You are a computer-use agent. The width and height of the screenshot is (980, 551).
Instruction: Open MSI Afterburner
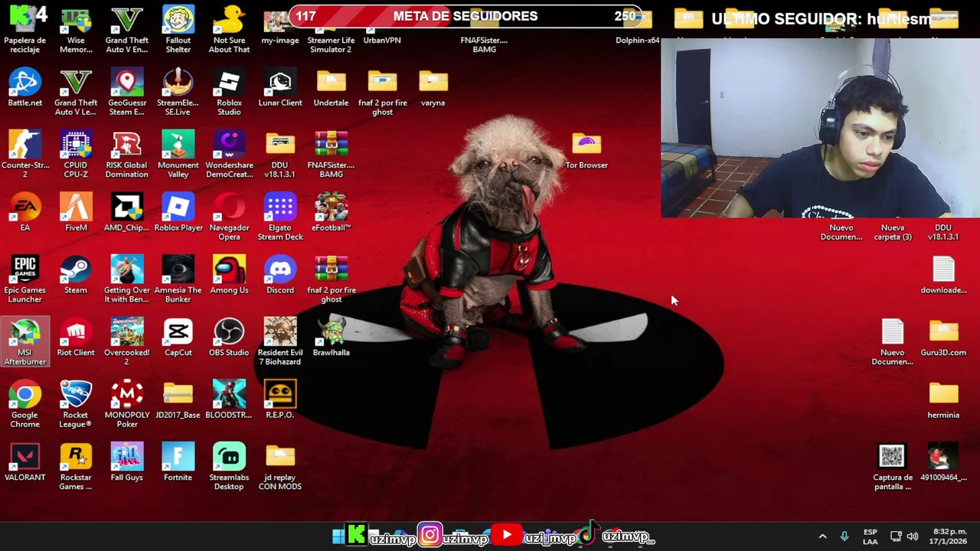tap(24, 342)
